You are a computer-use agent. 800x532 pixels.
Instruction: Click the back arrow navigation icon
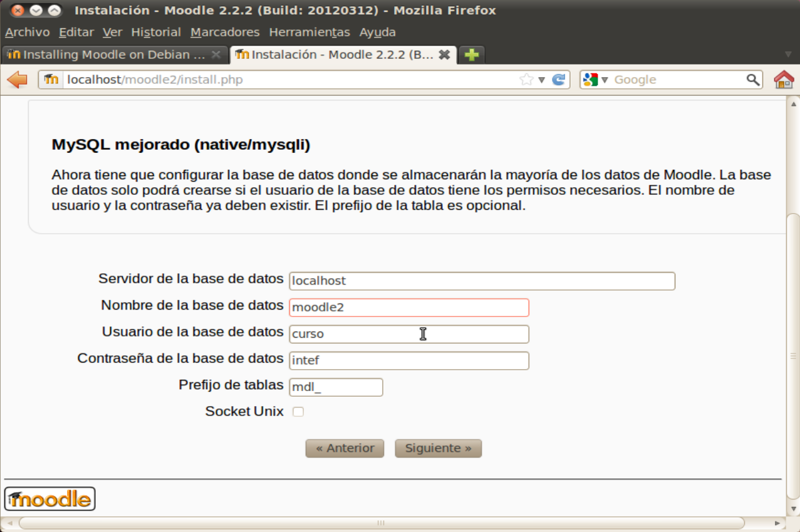coord(17,80)
